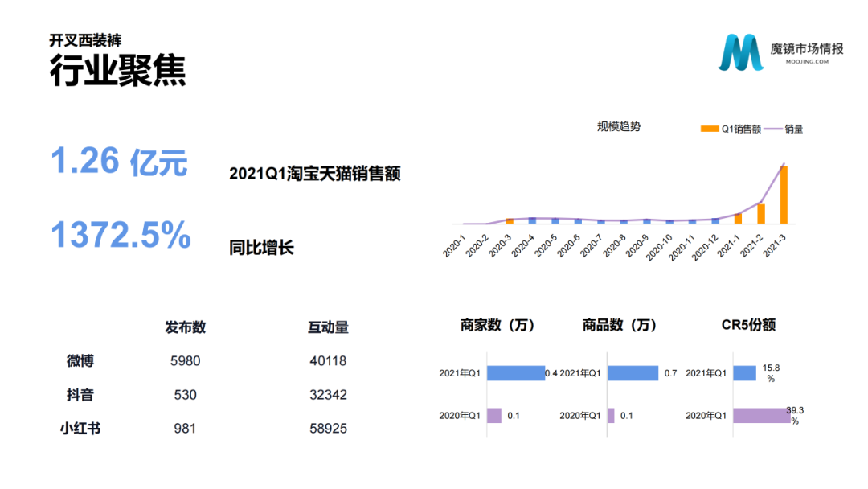Image resolution: width=868 pixels, height=489 pixels.
Task: Click the 微博 interaction value '40118'
Action: pyautogui.click(x=328, y=361)
